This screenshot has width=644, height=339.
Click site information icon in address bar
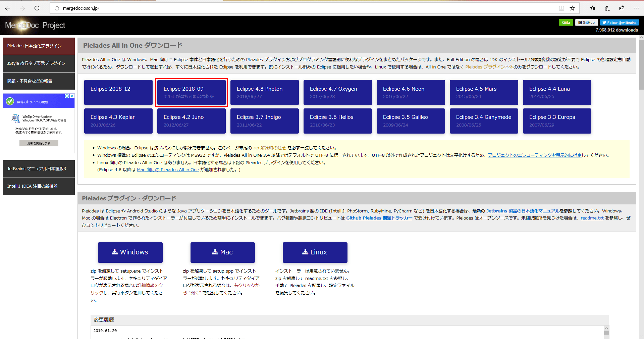tap(57, 8)
